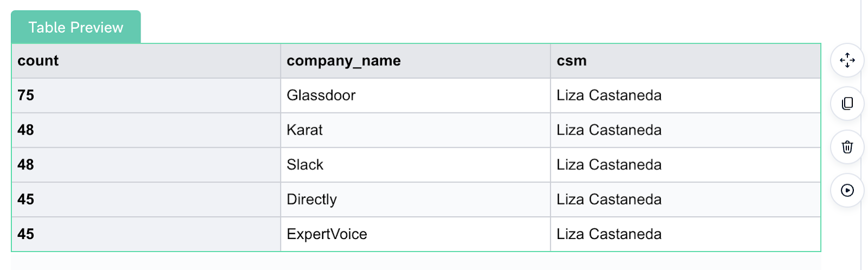Select the count cell in ExpertVoice row
This screenshot has width=868, height=270.
coord(146,234)
